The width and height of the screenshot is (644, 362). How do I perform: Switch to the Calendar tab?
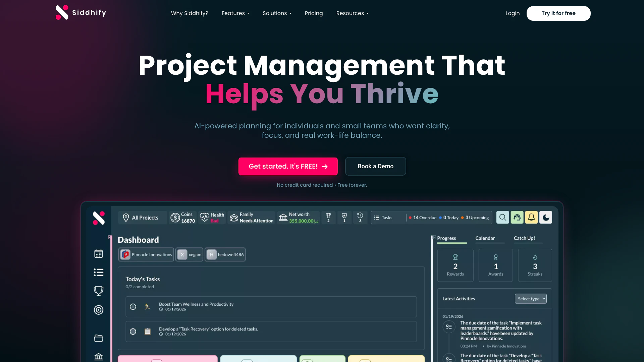[485, 238]
